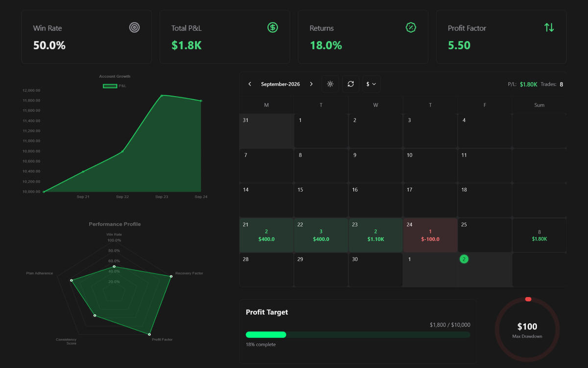Click the Returns value 18.0%

point(326,46)
